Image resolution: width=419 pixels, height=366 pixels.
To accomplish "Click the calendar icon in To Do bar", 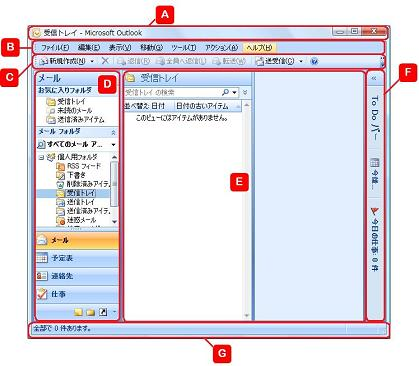I will pyautogui.click(x=375, y=163).
